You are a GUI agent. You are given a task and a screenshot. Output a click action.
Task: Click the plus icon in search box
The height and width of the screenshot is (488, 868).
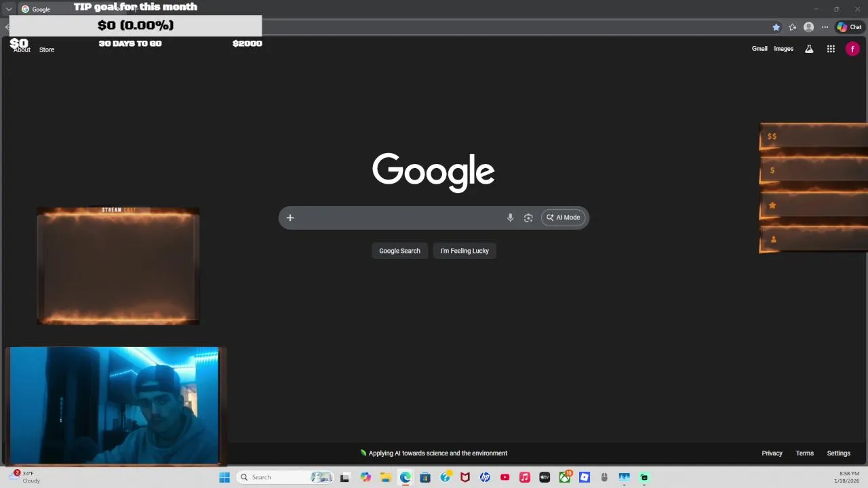coord(290,218)
